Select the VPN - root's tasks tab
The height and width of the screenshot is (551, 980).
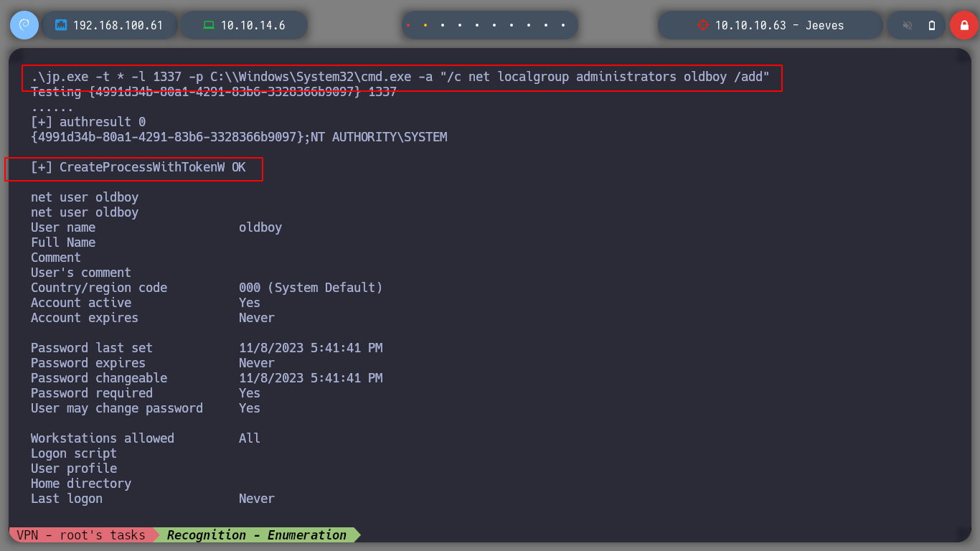(80, 535)
